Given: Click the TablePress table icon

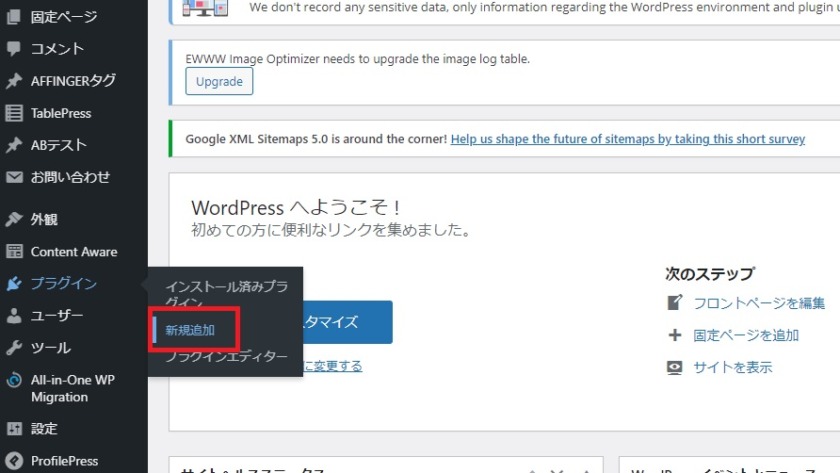Looking at the screenshot, I should coord(14,113).
